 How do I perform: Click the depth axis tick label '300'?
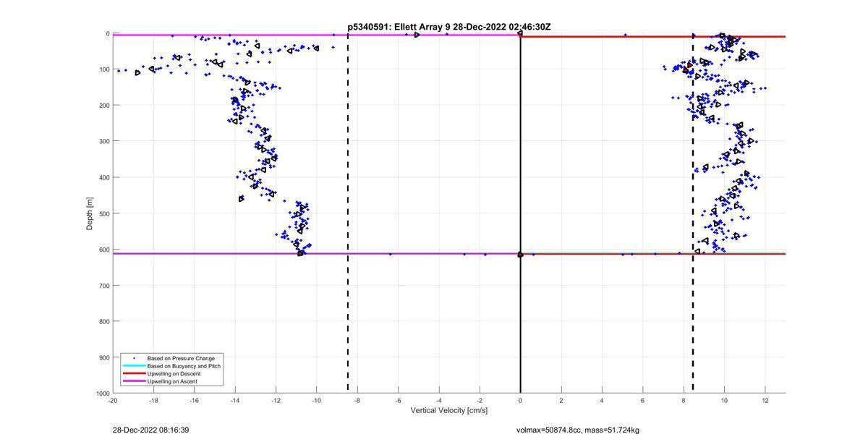pos(104,141)
